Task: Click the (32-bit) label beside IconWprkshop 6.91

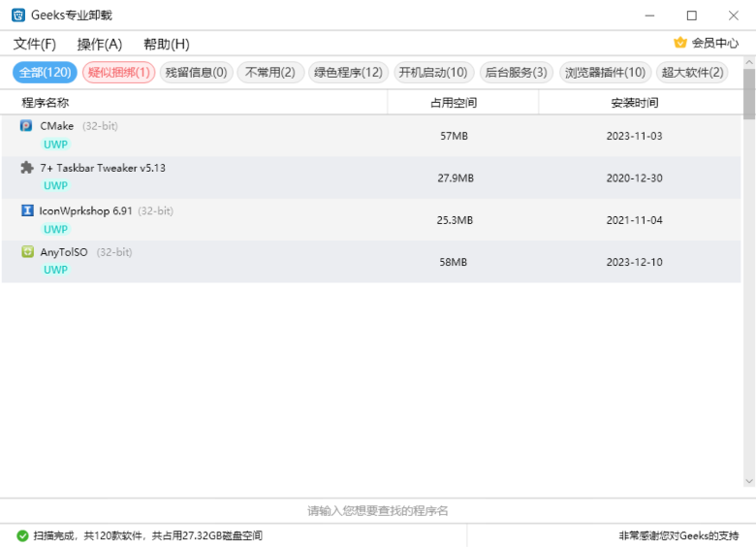Action: [156, 210]
